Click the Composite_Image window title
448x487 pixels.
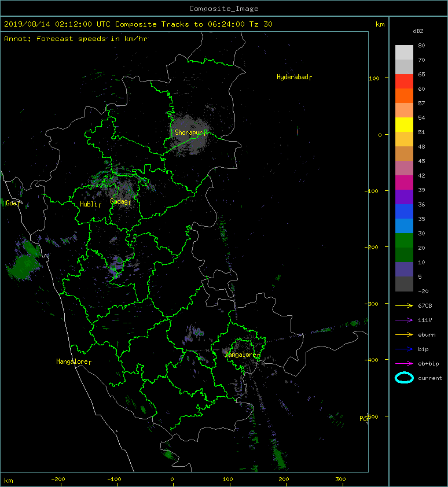[x=224, y=9]
